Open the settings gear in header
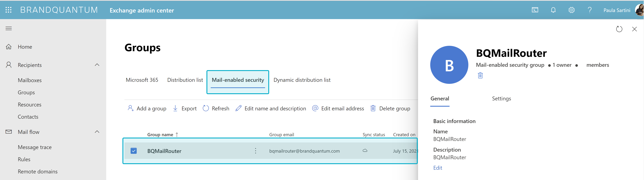This screenshot has width=644, height=180. 571,10
